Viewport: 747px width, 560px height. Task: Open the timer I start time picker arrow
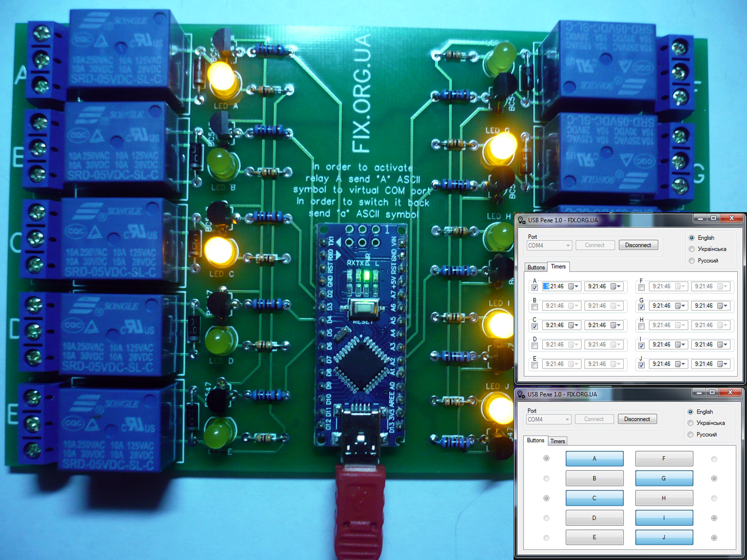[x=683, y=345]
